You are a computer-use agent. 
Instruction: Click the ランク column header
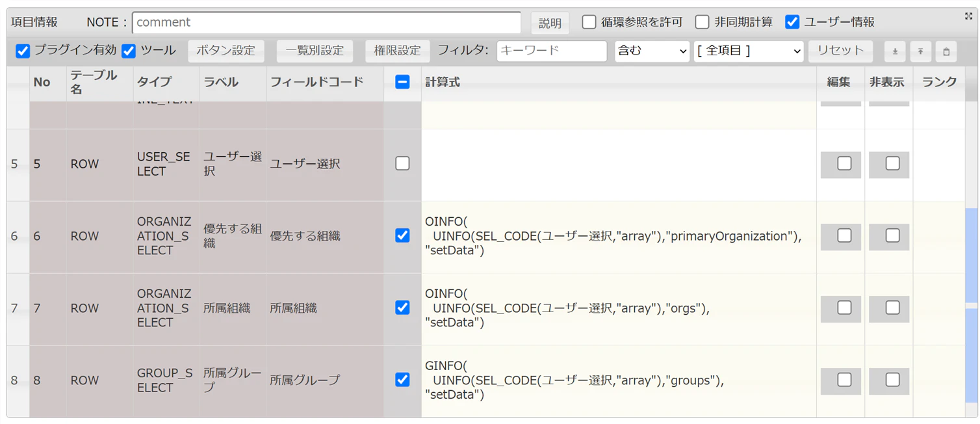click(939, 83)
